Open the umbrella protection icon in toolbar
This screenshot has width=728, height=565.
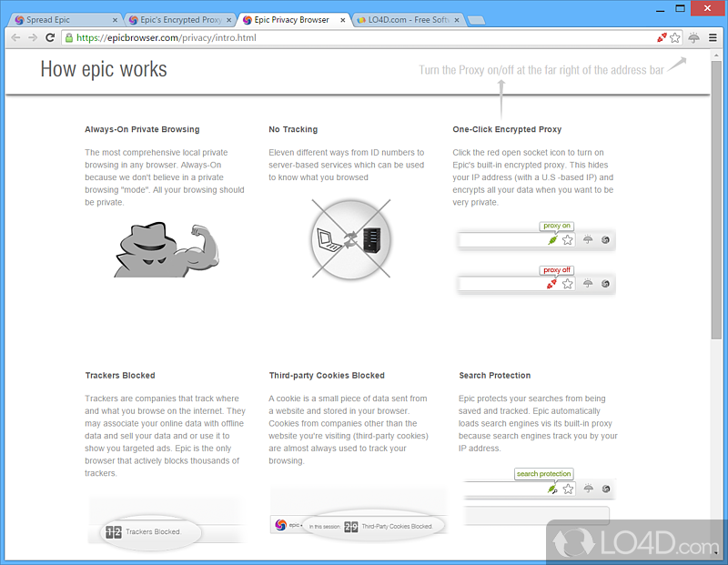point(694,37)
